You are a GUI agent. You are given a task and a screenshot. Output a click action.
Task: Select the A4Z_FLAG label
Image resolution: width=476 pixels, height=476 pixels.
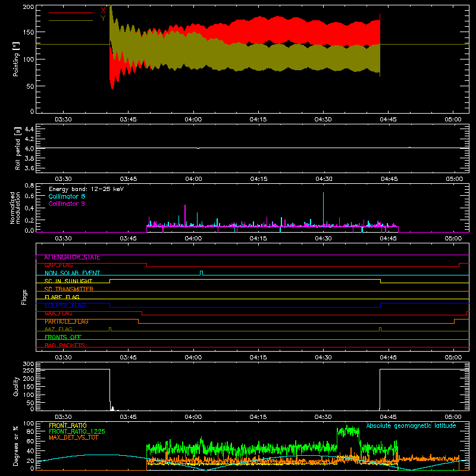(x=58, y=329)
